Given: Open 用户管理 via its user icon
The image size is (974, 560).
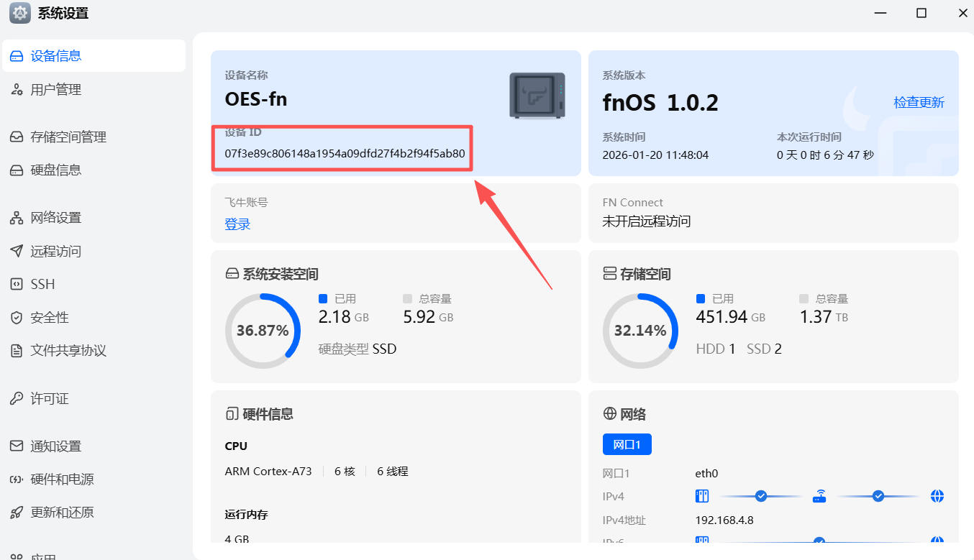Looking at the screenshot, I should click(17, 90).
